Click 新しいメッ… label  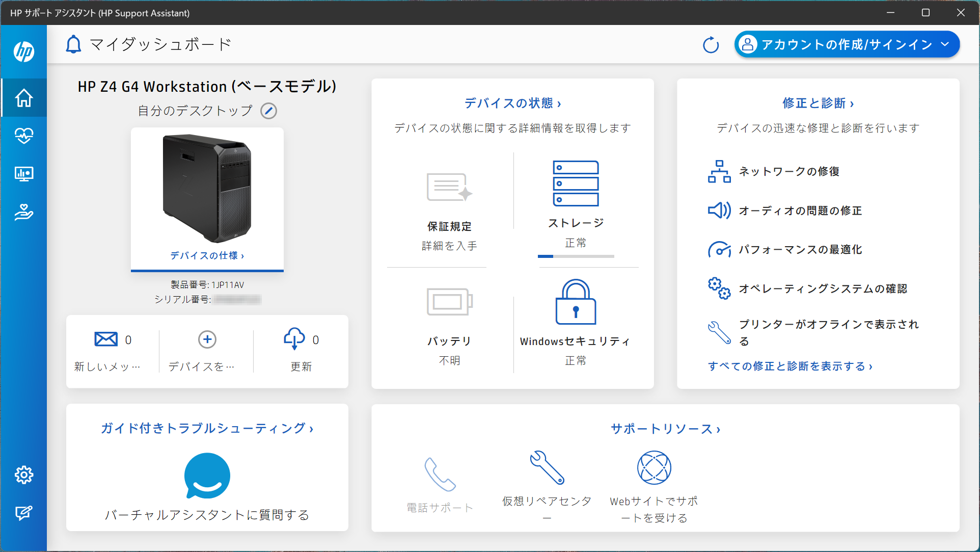click(x=107, y=366)
